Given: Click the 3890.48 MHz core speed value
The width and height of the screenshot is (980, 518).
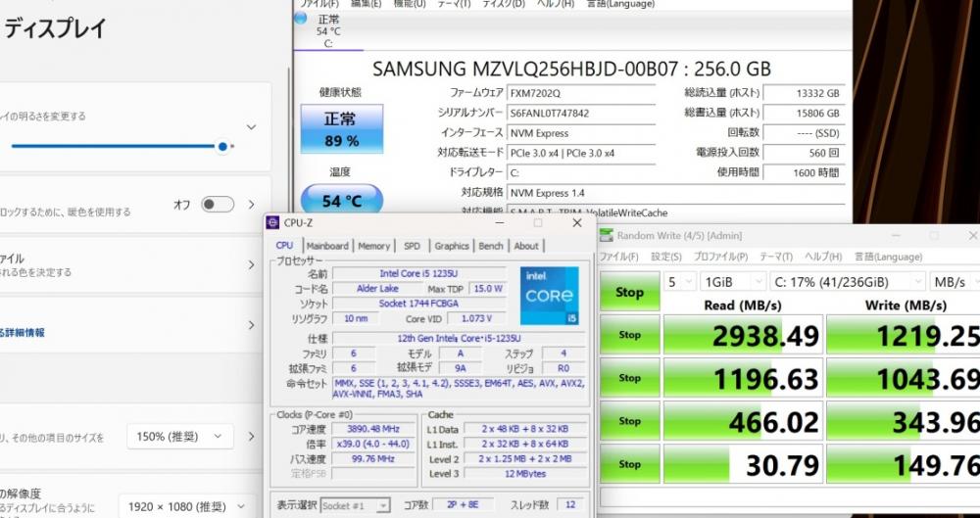Looking at the screenshot, I should [x=373, y=429].
